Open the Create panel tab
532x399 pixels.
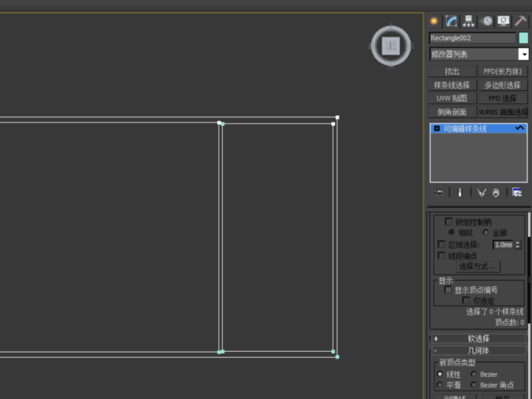point(434,21)
